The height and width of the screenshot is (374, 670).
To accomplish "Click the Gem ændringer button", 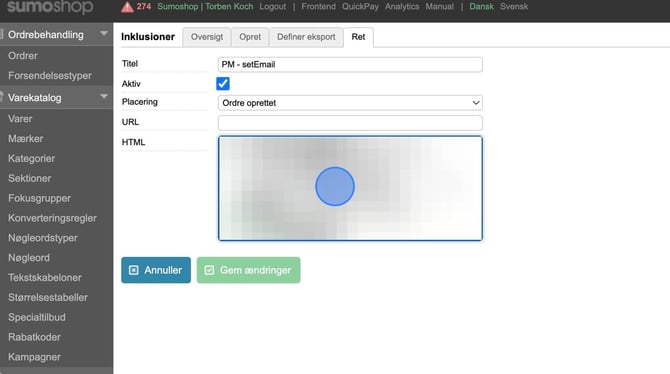I will pyautogui.click(x=248, y=270).
